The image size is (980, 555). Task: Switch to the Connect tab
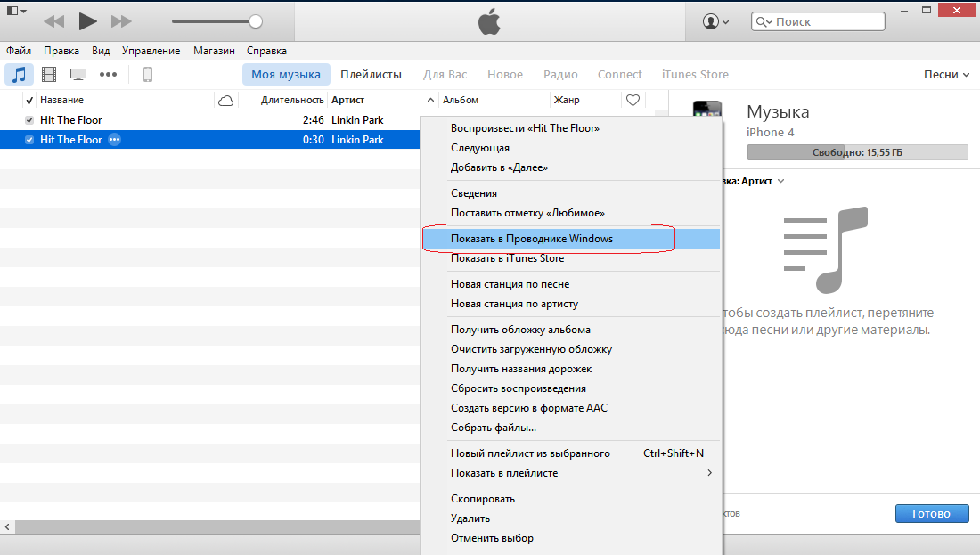click(619, 74)
